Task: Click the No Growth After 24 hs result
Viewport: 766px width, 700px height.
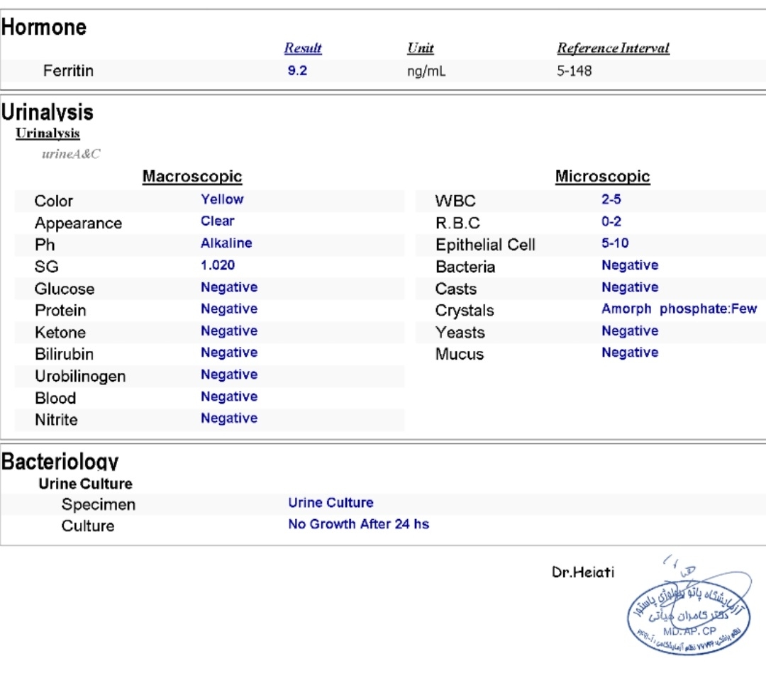Action: click(x=359, y=524)
